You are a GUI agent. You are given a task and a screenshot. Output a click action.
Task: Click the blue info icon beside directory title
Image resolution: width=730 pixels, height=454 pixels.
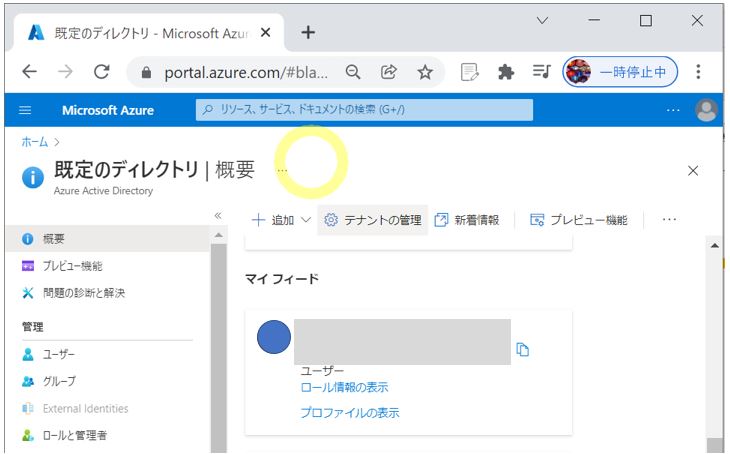tap(33, 177)
